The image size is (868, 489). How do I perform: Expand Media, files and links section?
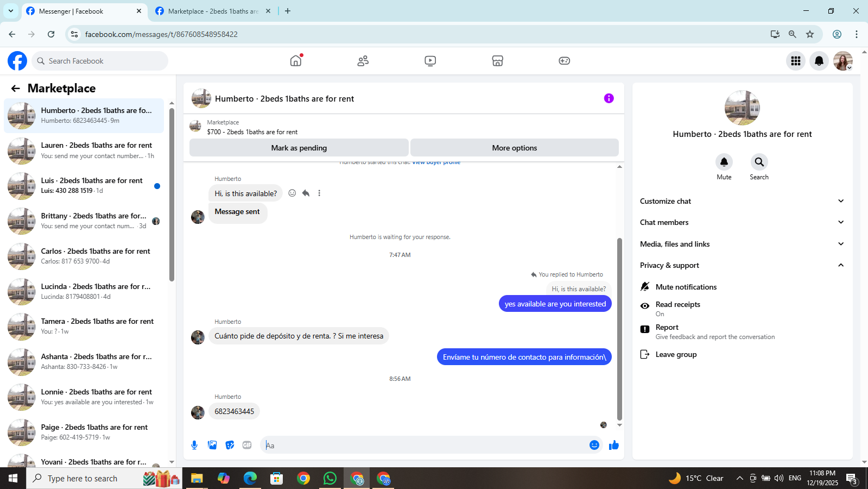pyautogui.click(x=742, y=244)
